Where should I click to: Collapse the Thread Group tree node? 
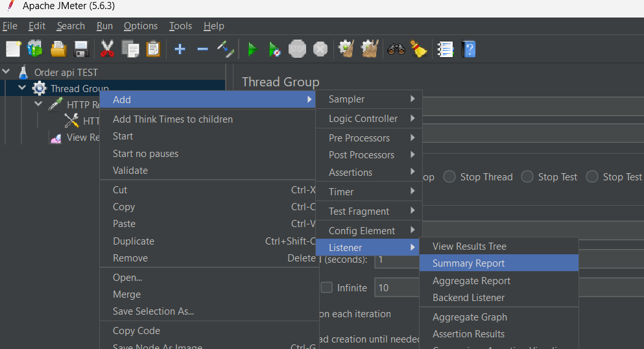click(x=22, y=88)
